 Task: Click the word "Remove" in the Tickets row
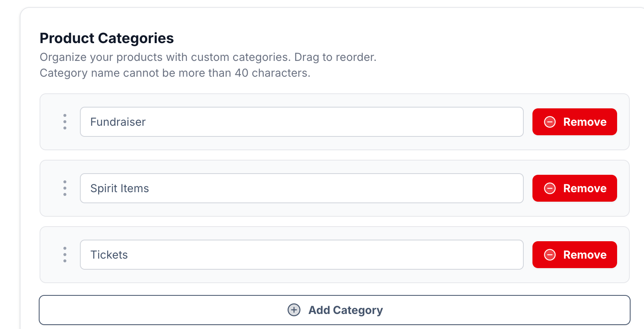pyautogui.click(x=585, y=255)
